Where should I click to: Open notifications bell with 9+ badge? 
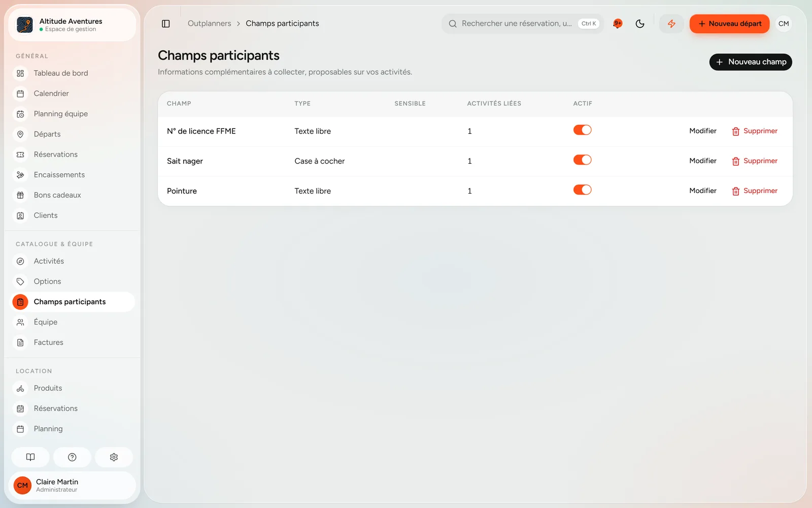coord(618,24)
